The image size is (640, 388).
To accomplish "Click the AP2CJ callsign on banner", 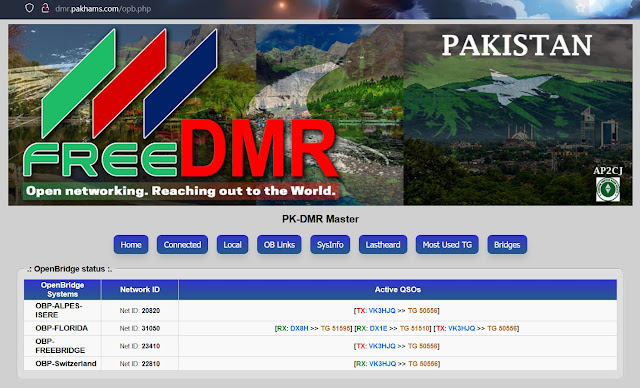I will click(608, 170).
